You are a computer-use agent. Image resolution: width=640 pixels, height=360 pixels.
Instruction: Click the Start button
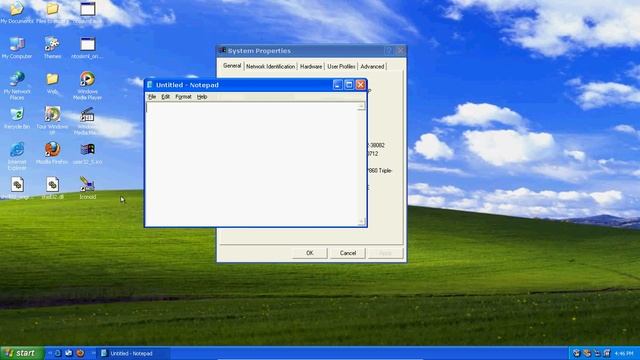tap(22, 353)
